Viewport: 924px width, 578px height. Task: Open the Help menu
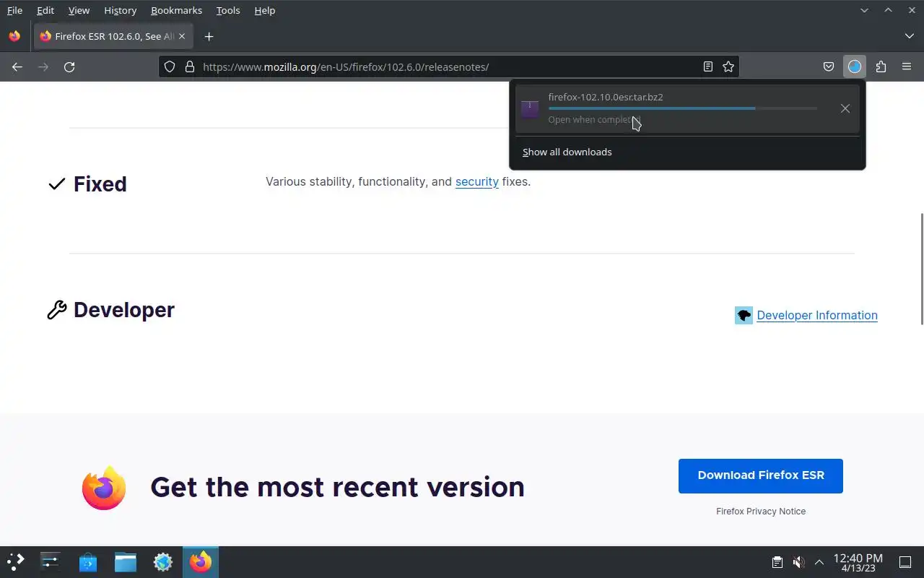265,10
